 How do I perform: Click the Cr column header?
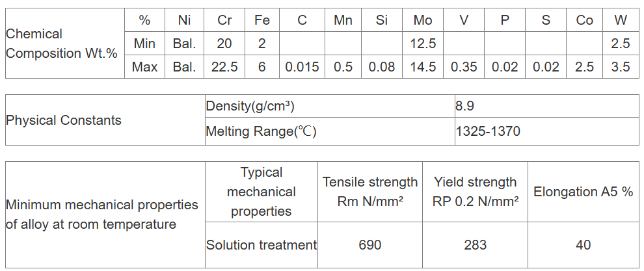[224, 20]
